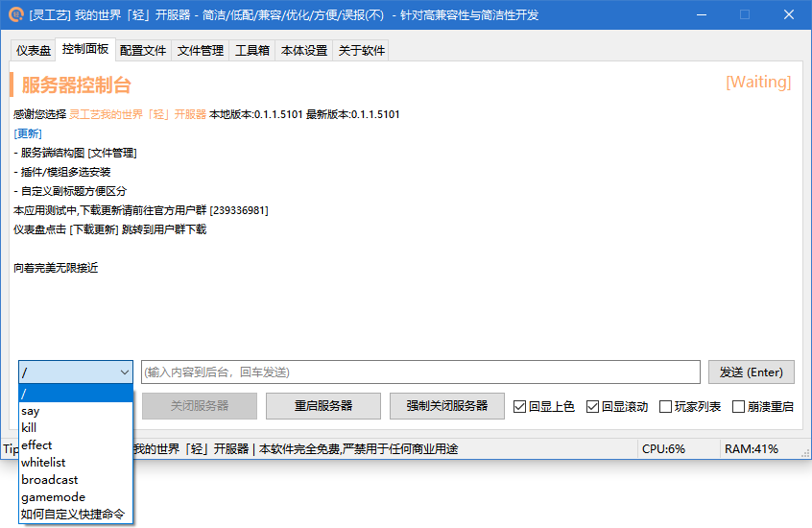Viewport: 812px width, 528px height.
Task: Open 如何自定义快捷命令 list entry
Action: pos(76,514)
